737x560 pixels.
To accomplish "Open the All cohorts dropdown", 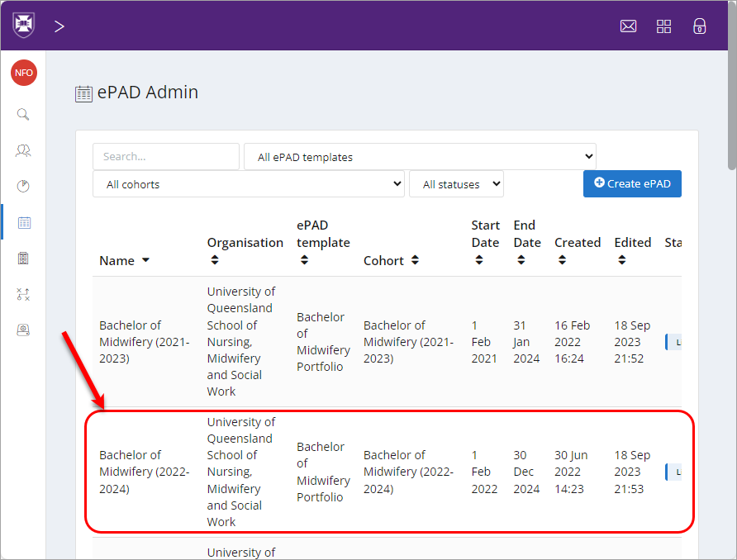I will pos(248,183).
